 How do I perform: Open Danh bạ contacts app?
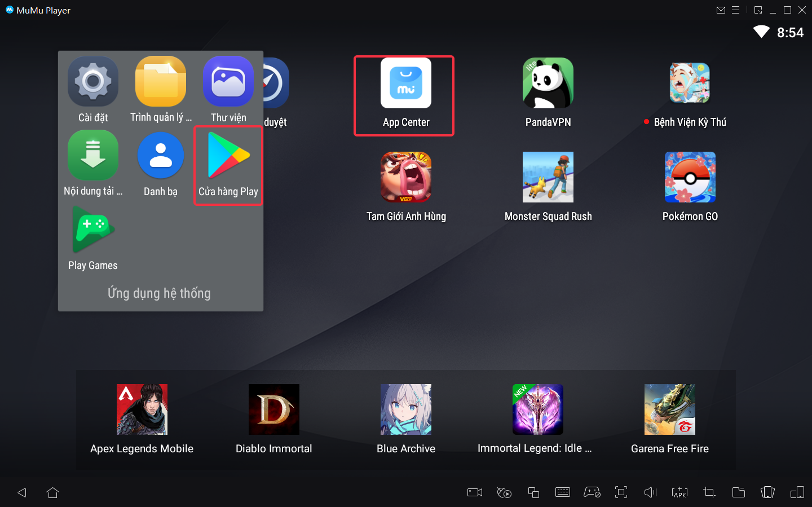[161, 156]
